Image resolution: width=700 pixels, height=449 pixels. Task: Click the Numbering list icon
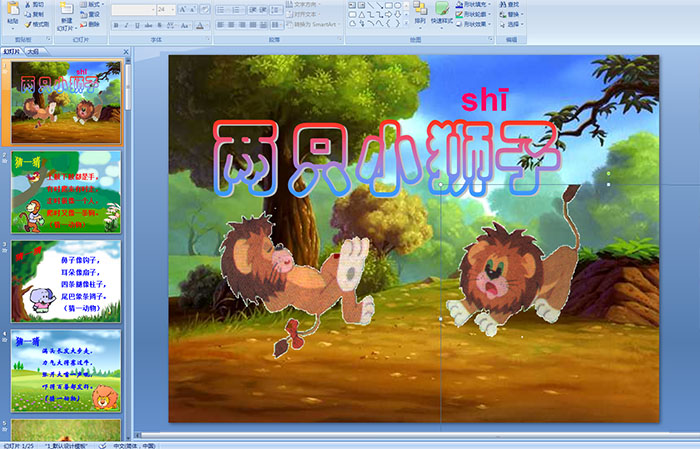[x=238, y=10]
